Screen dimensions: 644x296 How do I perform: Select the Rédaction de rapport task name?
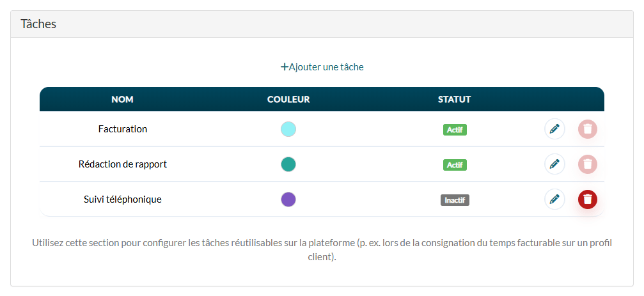[x=122, y=164]
